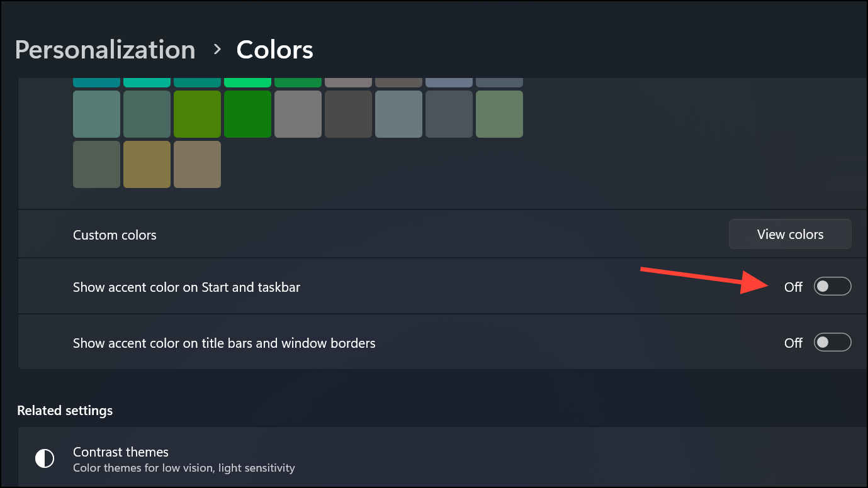Pick the tan beige color swatch in last row

point(197,164)
